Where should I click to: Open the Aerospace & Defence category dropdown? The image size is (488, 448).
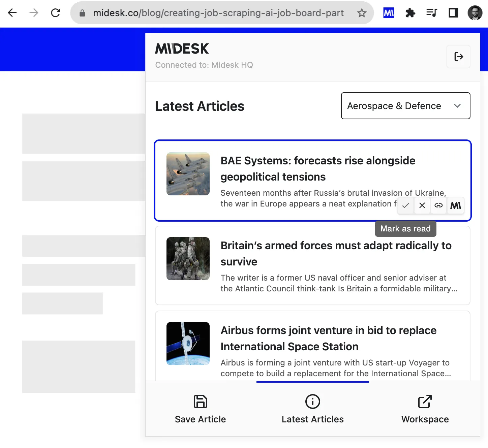[405, 106]
